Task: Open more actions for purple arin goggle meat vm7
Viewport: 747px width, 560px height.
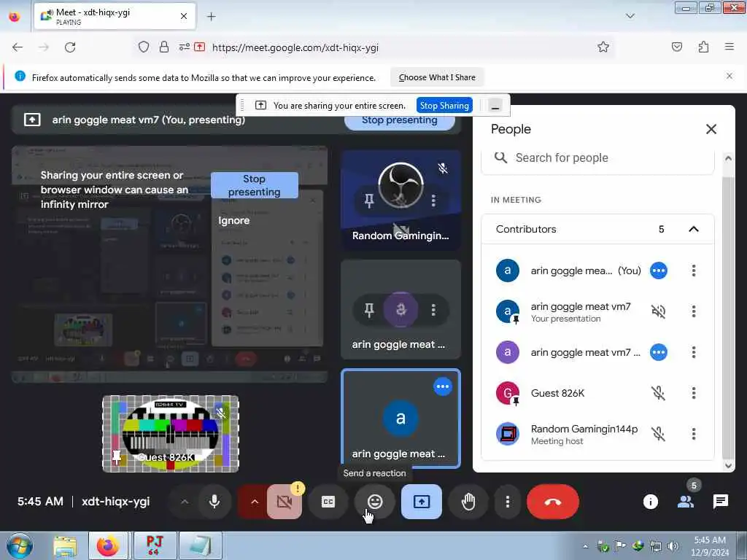Action: pos(694,352)
